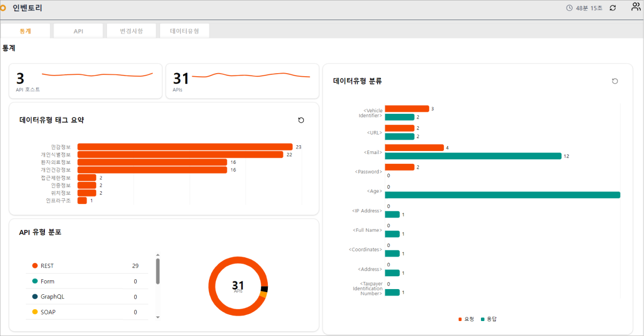Click the Vehicle Identifier request bar
Screen dimensions: 644x336
coord(407,109)
